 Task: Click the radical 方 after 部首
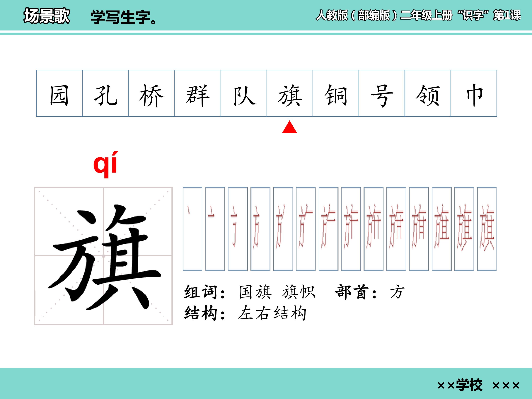click(397, 292)
